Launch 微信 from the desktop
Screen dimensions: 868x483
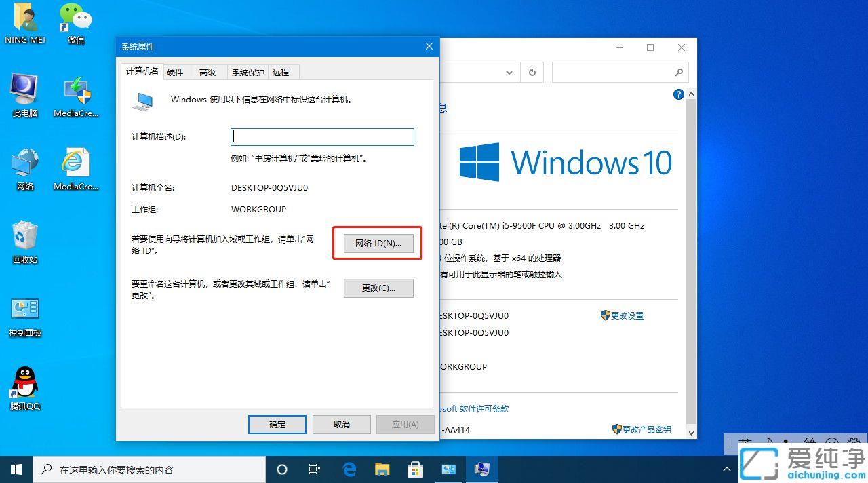point(75,20)
